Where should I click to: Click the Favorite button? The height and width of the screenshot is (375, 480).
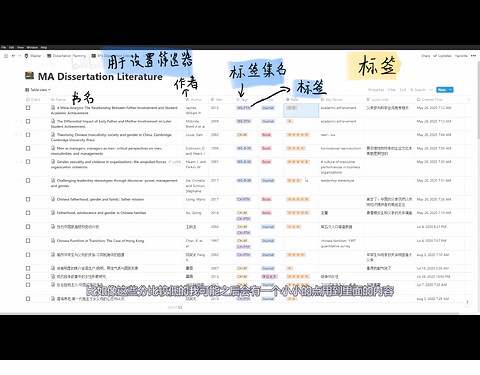(461, 56)
